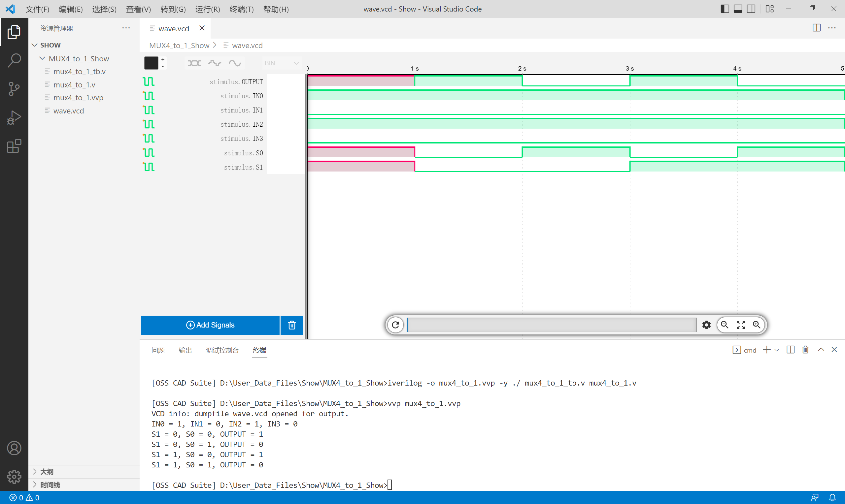Open the 运行(R) menu
845x504 pixels.
(208, 9)
